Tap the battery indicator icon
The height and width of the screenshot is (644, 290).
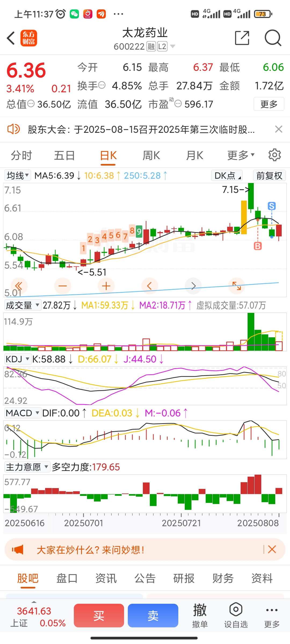click(x=263, y=14)
